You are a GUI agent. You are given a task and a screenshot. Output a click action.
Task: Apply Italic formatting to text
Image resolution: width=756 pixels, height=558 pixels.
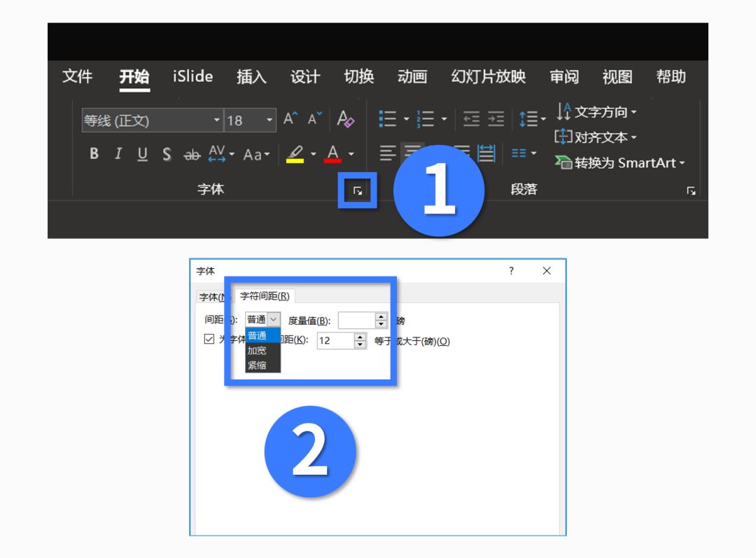(x=118, y=154)
